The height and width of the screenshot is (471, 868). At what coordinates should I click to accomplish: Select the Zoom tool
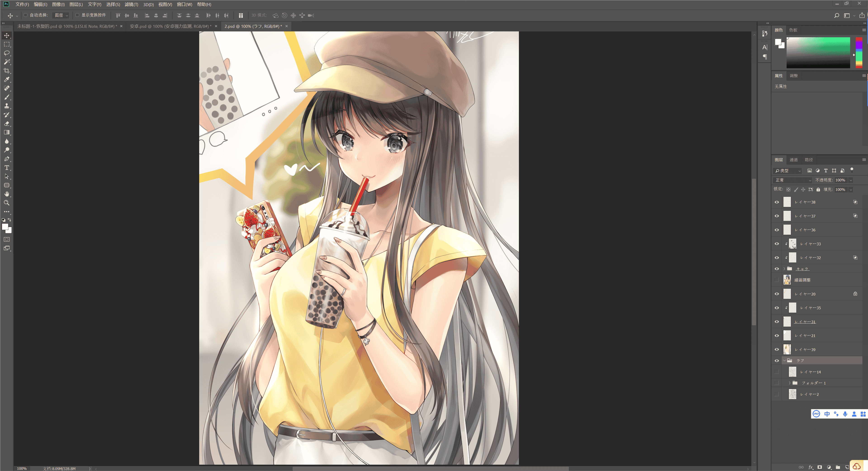(x=6, y=203)
